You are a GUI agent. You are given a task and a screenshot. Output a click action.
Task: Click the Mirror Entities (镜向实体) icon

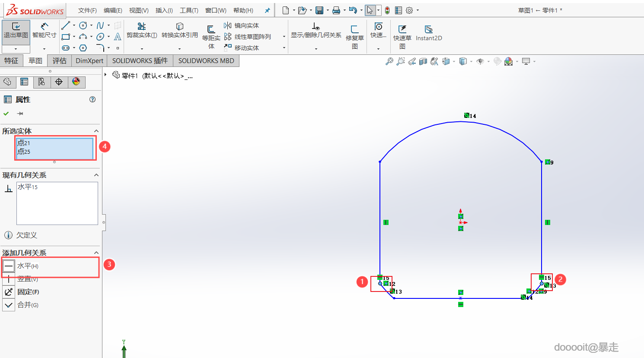228,25
